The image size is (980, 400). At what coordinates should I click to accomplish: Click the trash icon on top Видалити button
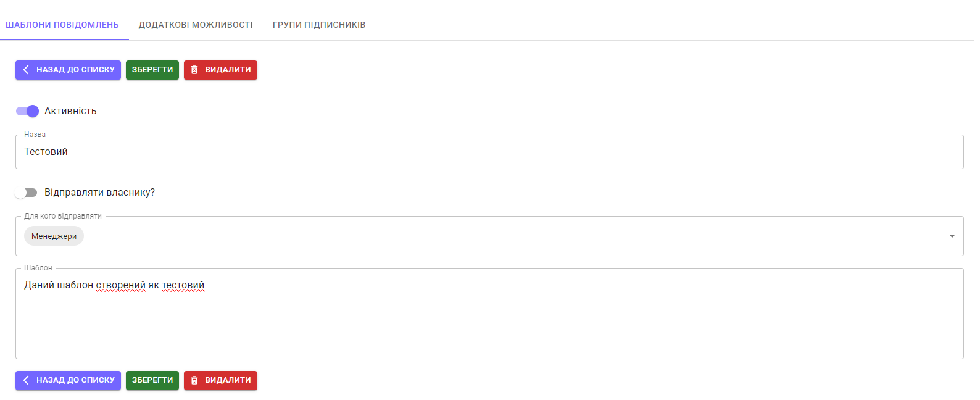tap(194, 70)
